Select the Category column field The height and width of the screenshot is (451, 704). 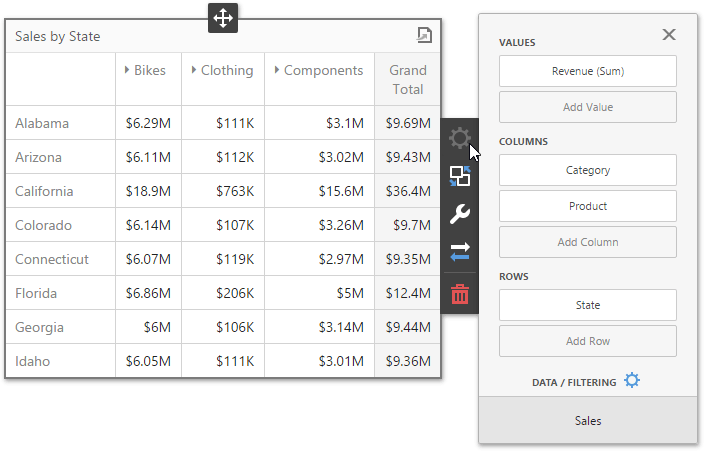(x=587, y=170)
